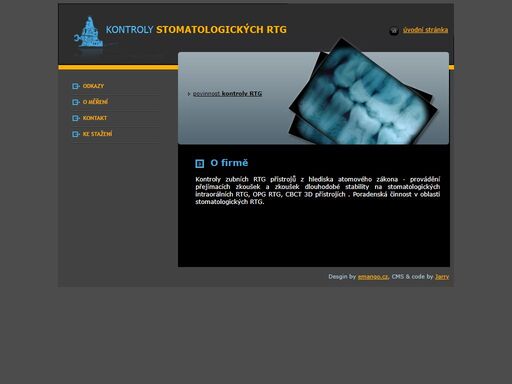Click the O firmě description paragraph

[317, 190]
